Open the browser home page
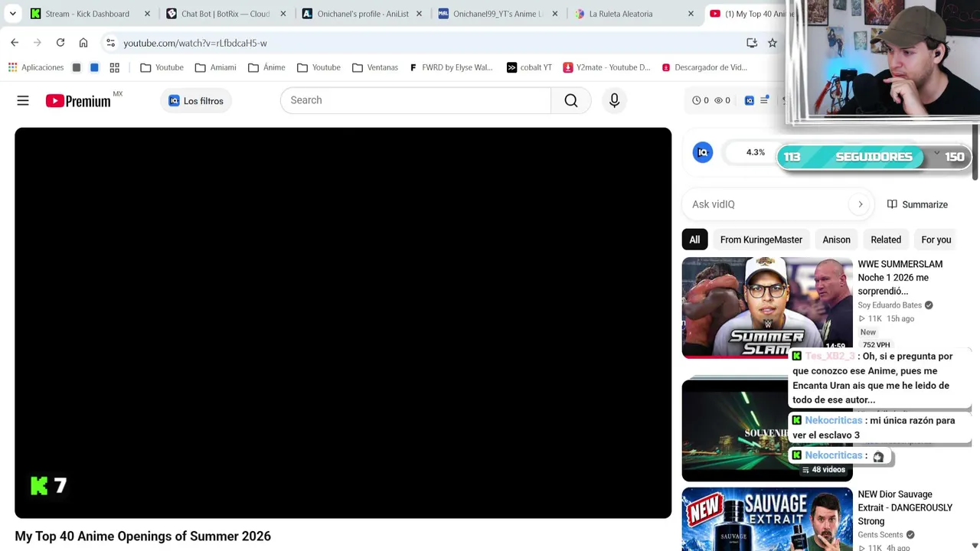 coord(83,43)
